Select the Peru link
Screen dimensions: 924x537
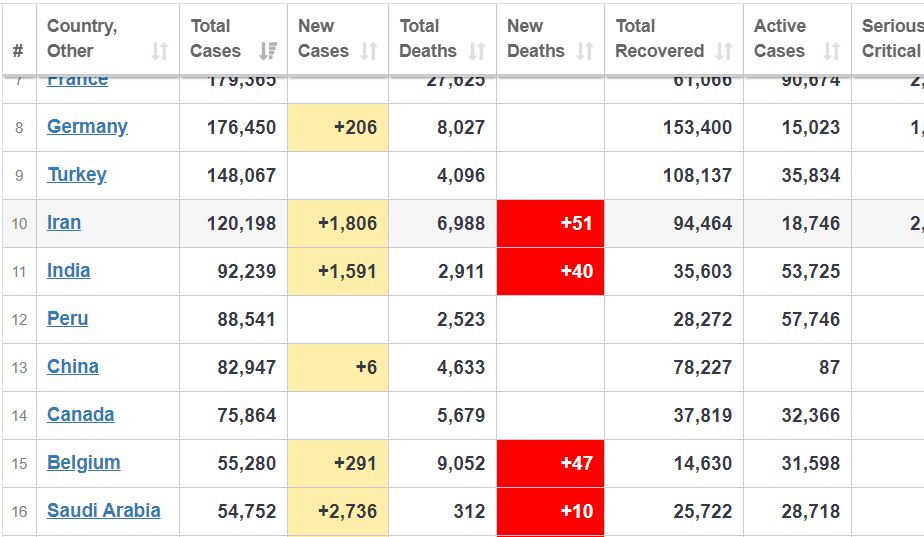(x=67, y=319)
